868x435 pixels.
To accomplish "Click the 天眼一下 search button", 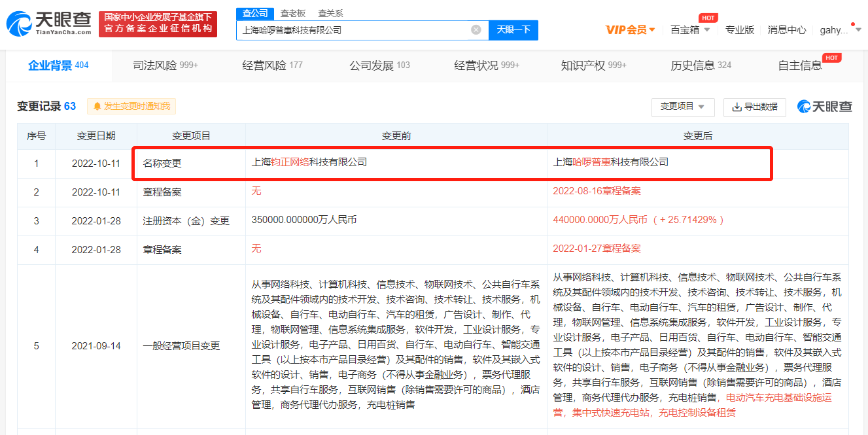I will pos(513,29).
